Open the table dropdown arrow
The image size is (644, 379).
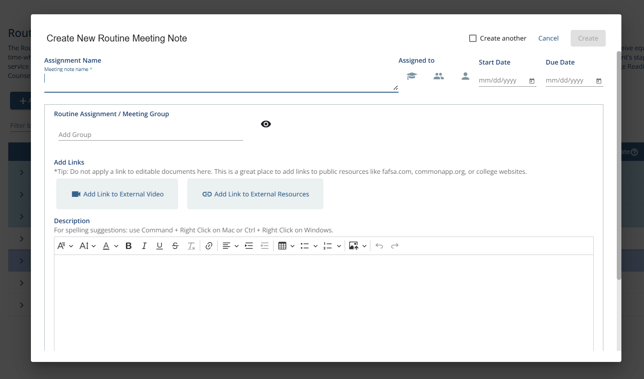pos(292,246)
